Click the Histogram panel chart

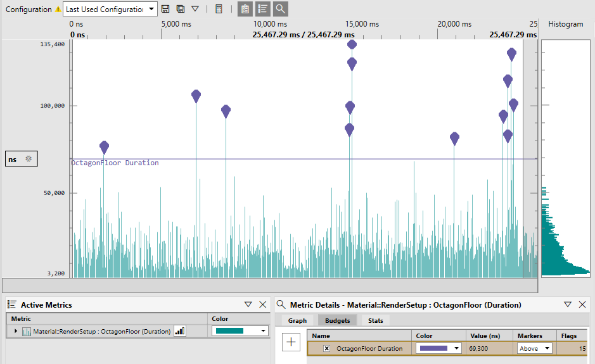tap(566, 158)
